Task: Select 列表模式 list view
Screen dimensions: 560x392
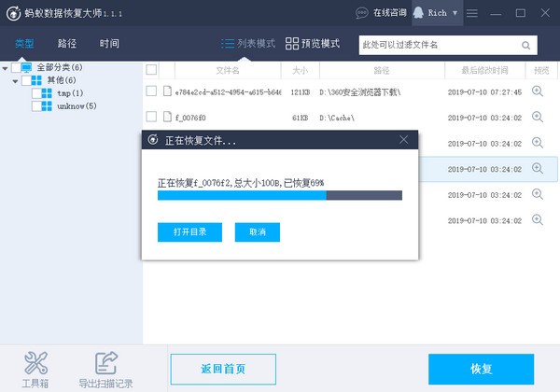Action: point(248,44)
